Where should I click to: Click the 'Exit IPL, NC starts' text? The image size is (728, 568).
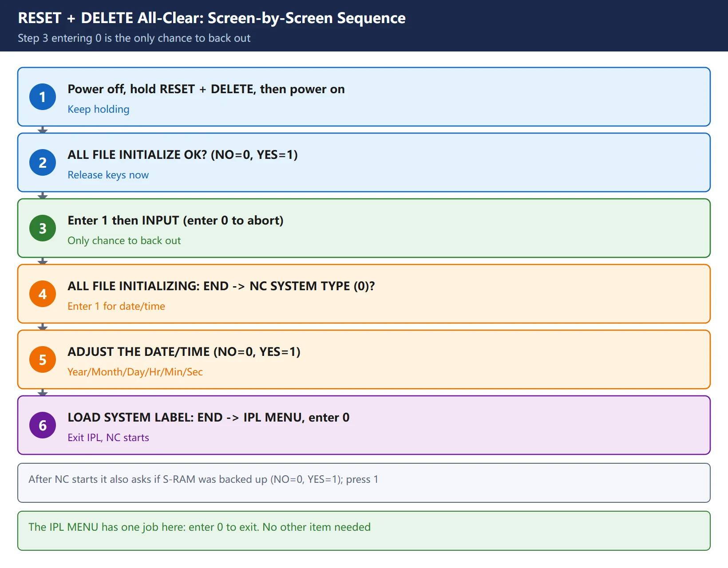108,438
